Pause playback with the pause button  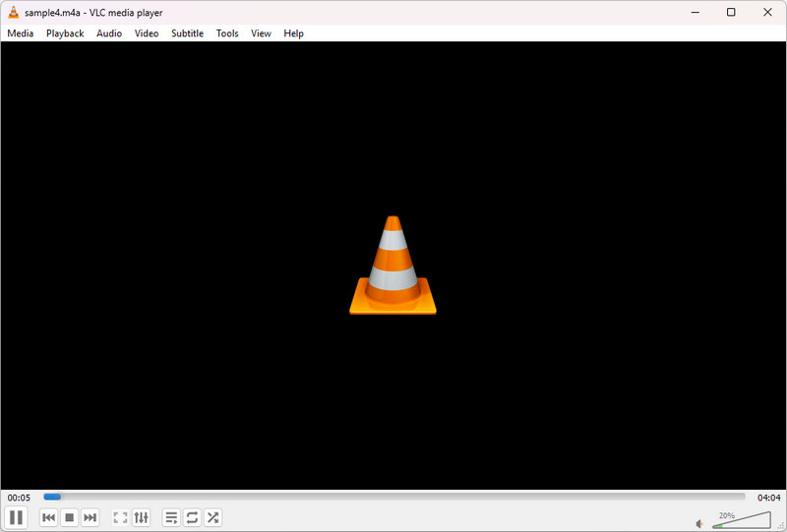pos(16,517)
